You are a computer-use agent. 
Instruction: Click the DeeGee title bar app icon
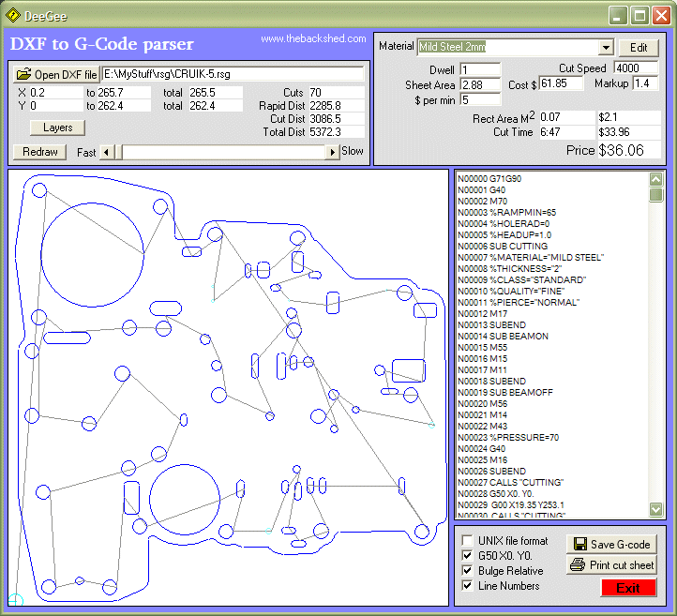pyautogui.click(x=13, y=15)
